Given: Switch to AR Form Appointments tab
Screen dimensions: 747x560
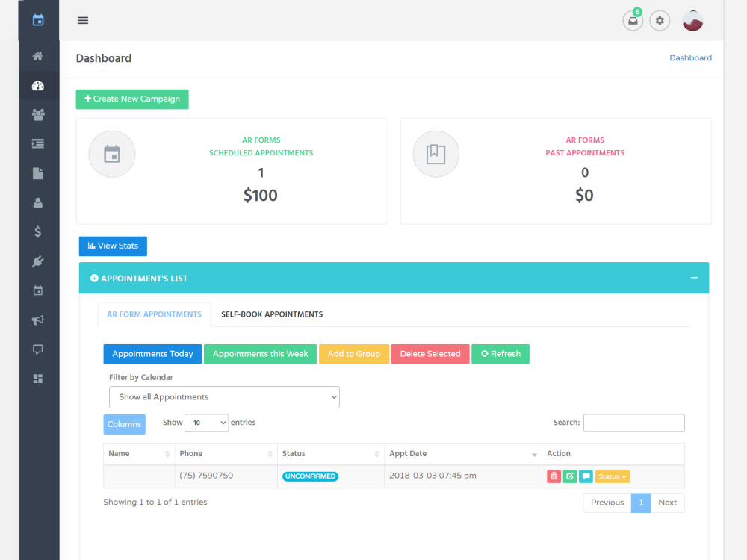Looking at the screenshot, I should pyautogui.click(x=155, y=314).
